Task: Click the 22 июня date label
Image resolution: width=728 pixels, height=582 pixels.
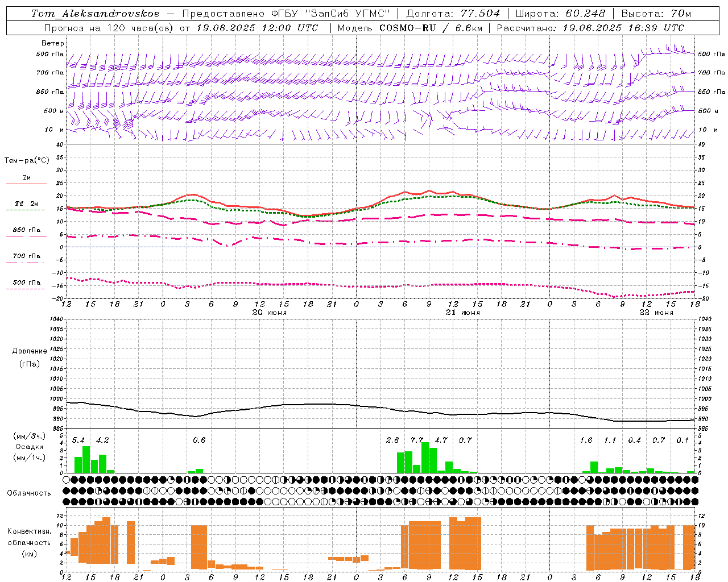Action: click(x=656, y=313)
